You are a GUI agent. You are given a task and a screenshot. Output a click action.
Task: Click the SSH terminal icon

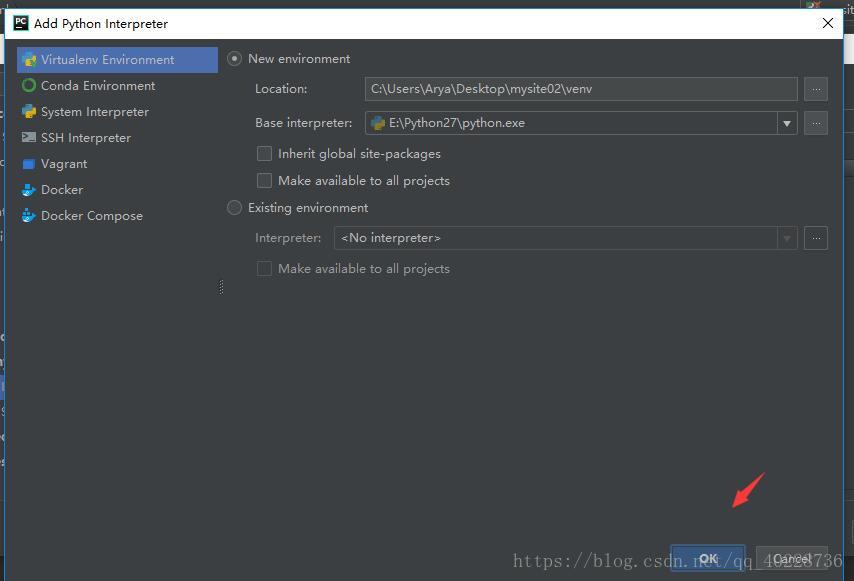click(x=29, y=137)
